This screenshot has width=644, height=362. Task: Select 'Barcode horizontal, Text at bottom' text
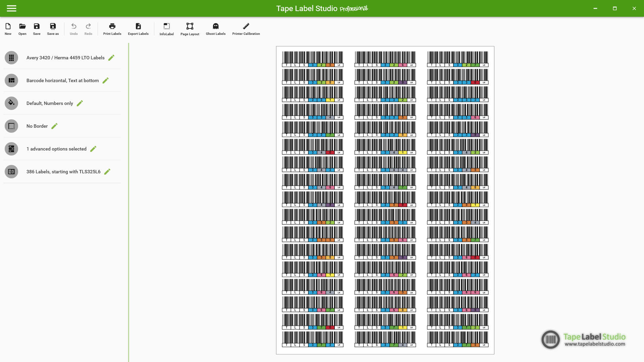pyautogui.click(x=63, y=80)
